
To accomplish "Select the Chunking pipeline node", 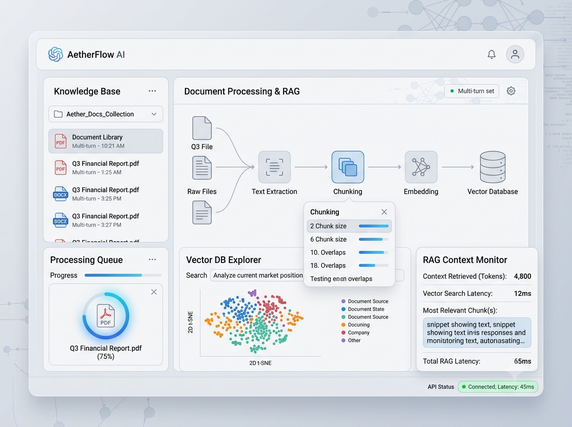I will [x=348, y=167].
